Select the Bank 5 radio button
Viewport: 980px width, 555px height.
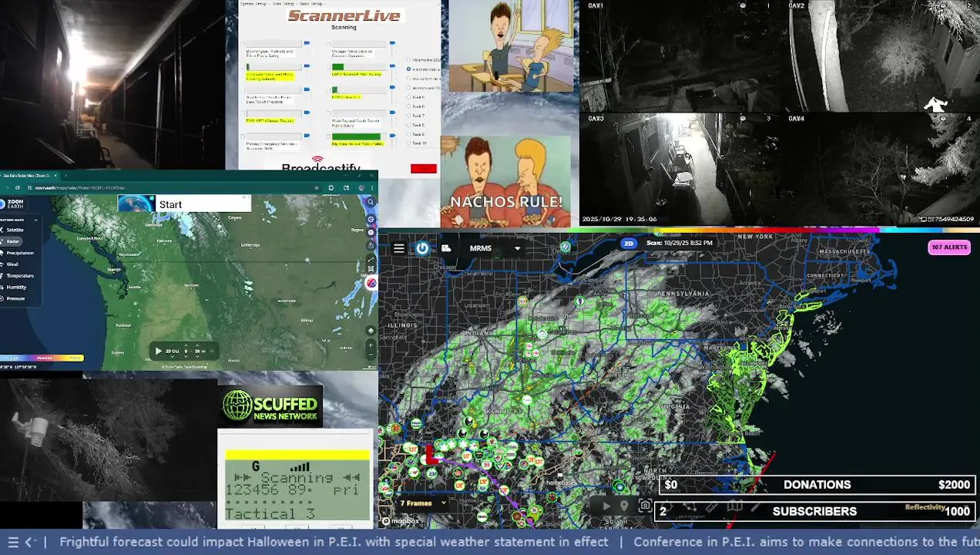click(x=408, y=97)
